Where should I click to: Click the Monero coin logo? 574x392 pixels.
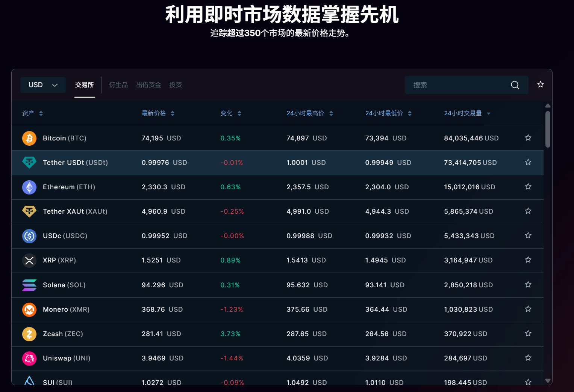point(29,309)
